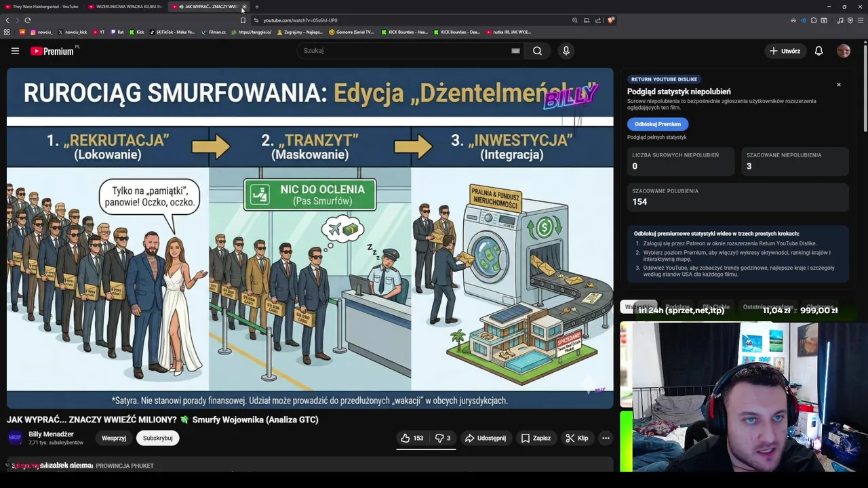Open TikTok Make Yo... bookmark
The width and height of the screenshot is (868, 488).
click(x=173, y=32)
